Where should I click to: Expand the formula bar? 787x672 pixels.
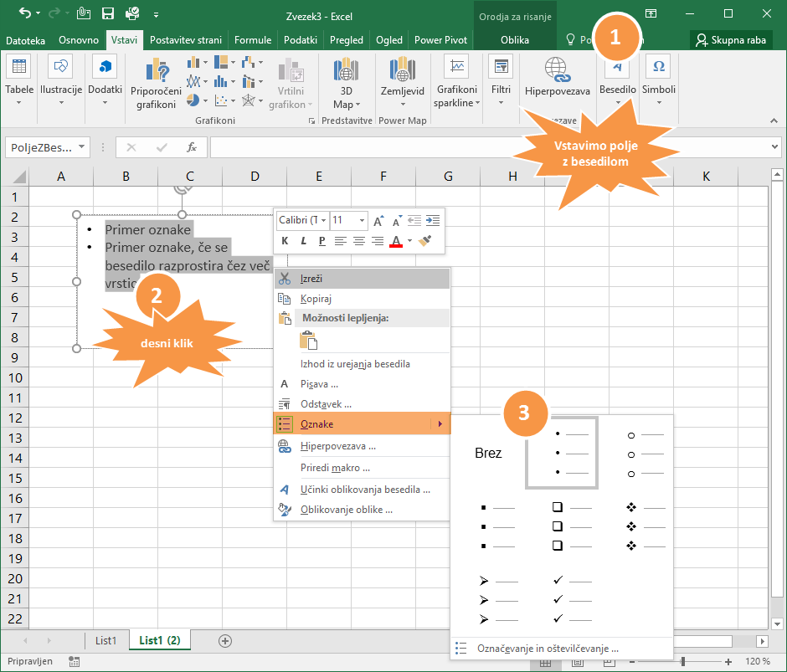775,147
